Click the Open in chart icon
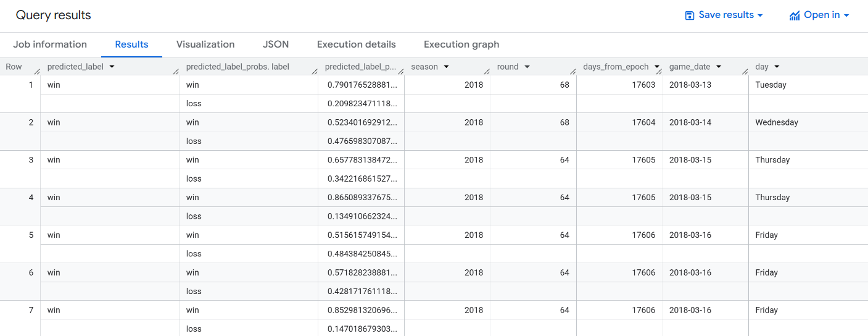 [795, 15]
